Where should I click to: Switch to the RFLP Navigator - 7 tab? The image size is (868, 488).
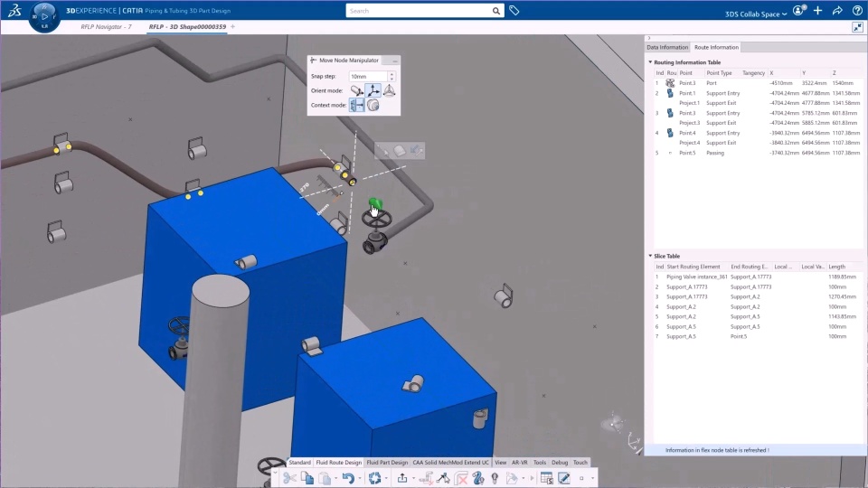click(106, 26)
